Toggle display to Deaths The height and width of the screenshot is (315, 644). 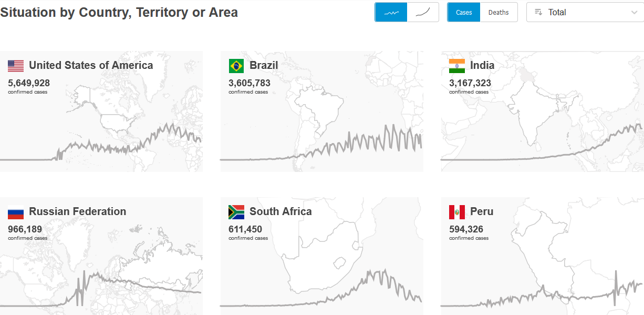(498, 12)
